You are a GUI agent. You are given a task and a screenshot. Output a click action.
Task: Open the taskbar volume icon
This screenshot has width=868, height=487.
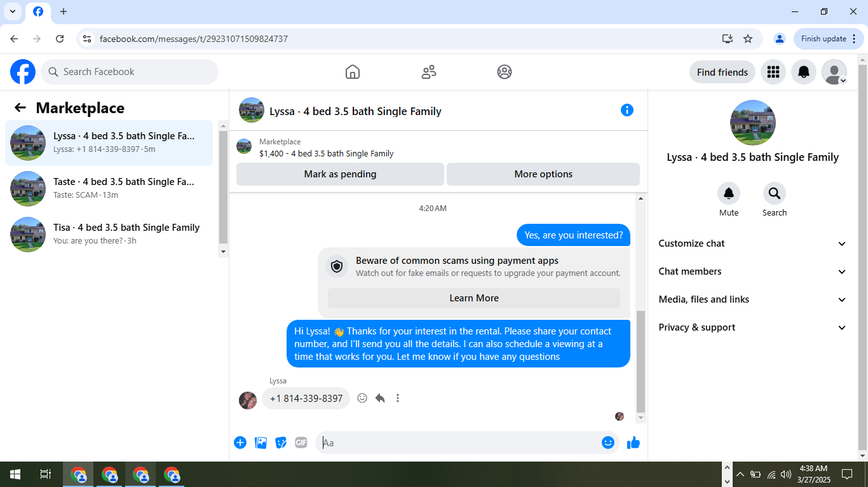[786, 474]
